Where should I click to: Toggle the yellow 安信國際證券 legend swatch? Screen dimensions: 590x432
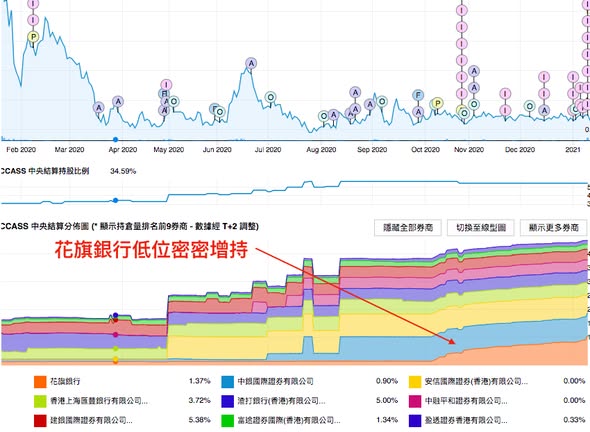click(x=415, y=382)
